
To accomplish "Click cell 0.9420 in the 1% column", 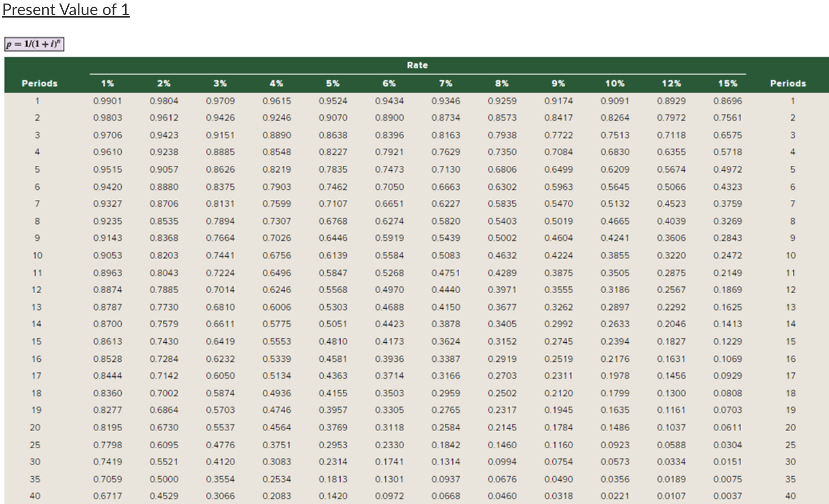I will click(108, 187).
